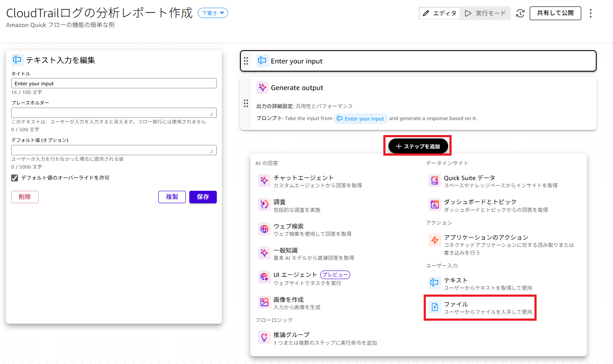Choose the ウェブ検索 globe icon
The height and width of the screenshot is (364, 613).
pyautogui.click(x=264, y=229)
